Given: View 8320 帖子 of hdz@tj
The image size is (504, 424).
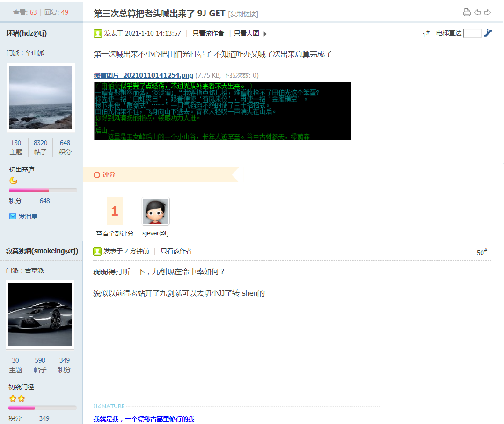Looking at the screenshot, I should [41, 147].
